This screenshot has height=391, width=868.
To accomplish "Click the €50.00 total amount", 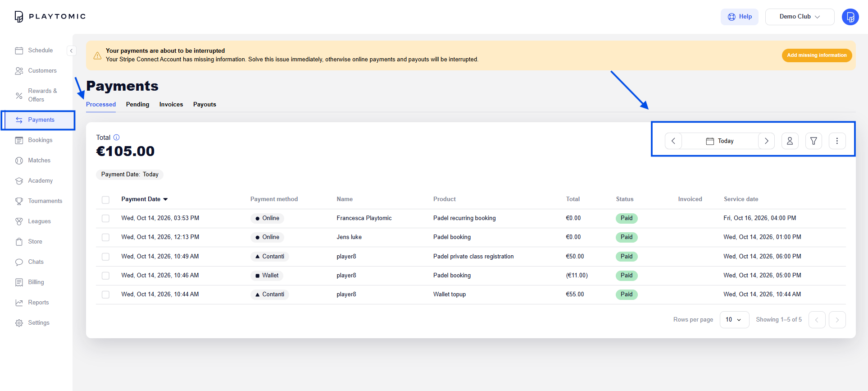I will click(x=575, y=257).
